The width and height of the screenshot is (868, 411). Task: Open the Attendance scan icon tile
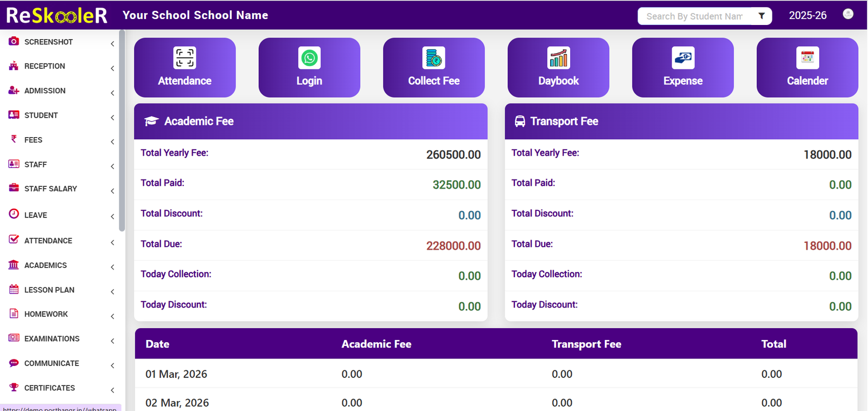pyautogui.click(x=184, y=58)
